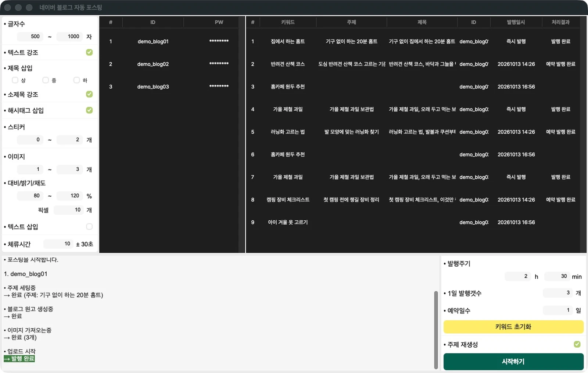
Task: Click the 이미지 minimum count field showing 1
Action: click(30, 170)
